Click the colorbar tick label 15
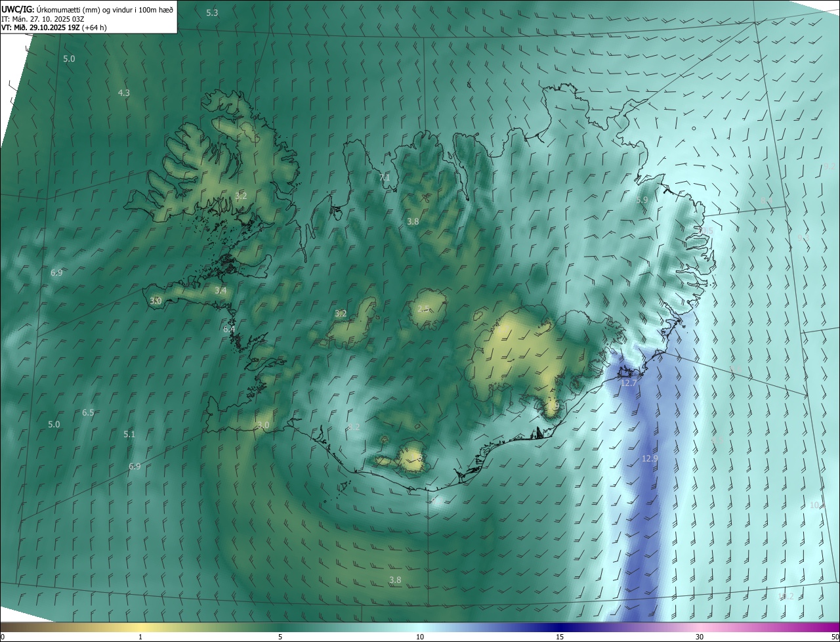840x642 pixels. pos(560,637)
